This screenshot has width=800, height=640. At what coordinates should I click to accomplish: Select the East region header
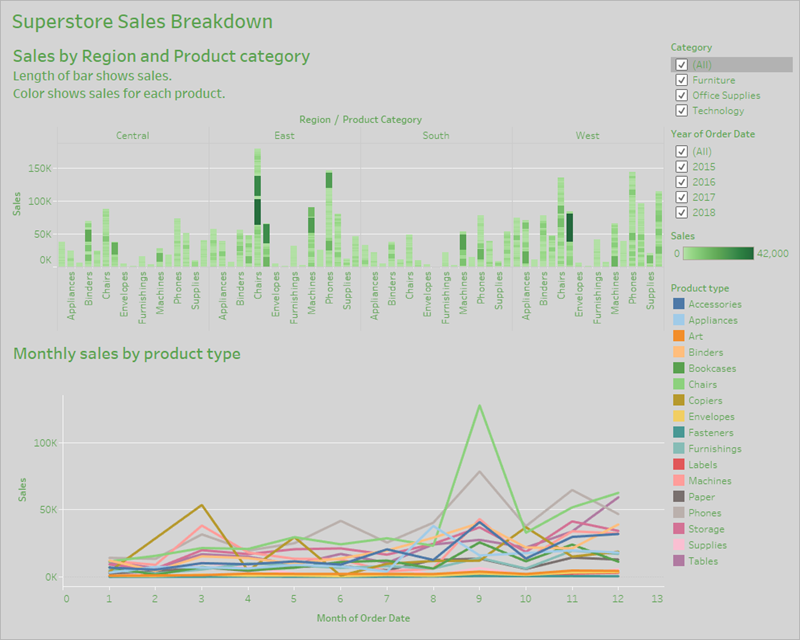(284, 136)
